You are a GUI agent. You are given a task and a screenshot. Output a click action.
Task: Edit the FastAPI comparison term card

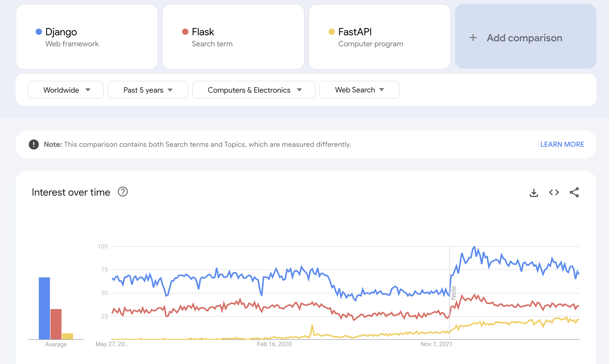coord(379,37)
